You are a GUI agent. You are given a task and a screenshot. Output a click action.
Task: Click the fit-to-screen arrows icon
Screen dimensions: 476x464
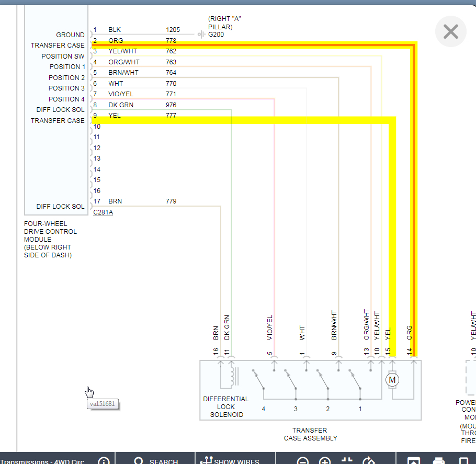click(347, 461)
